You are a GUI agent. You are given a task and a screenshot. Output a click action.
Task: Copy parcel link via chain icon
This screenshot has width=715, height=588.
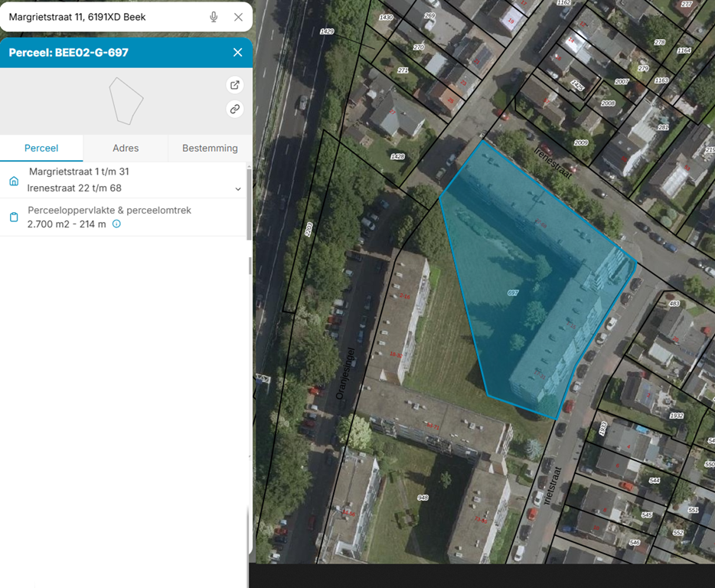[x=235, y=109]
